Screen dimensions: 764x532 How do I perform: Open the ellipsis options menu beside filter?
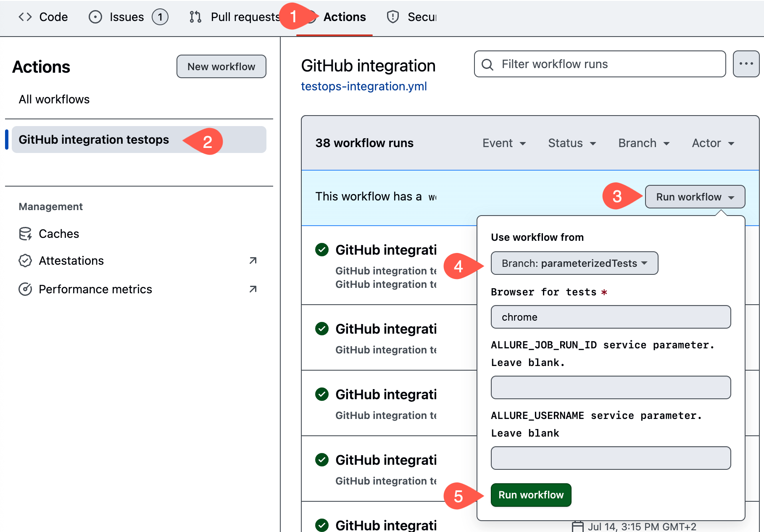click(746, 64)
